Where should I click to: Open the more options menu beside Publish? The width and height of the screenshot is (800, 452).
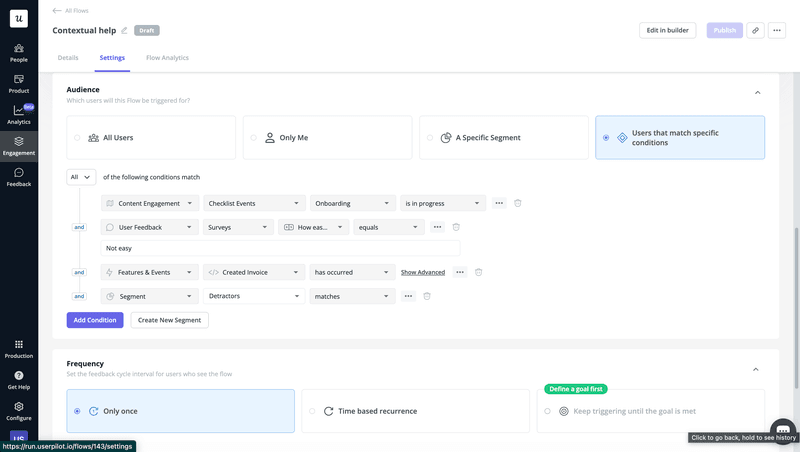click(x=777, y=31)
